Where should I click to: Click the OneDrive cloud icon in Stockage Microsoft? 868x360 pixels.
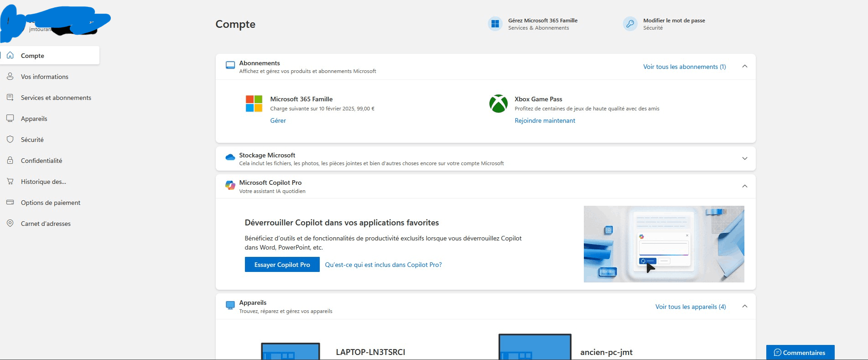tap(230, 157)
